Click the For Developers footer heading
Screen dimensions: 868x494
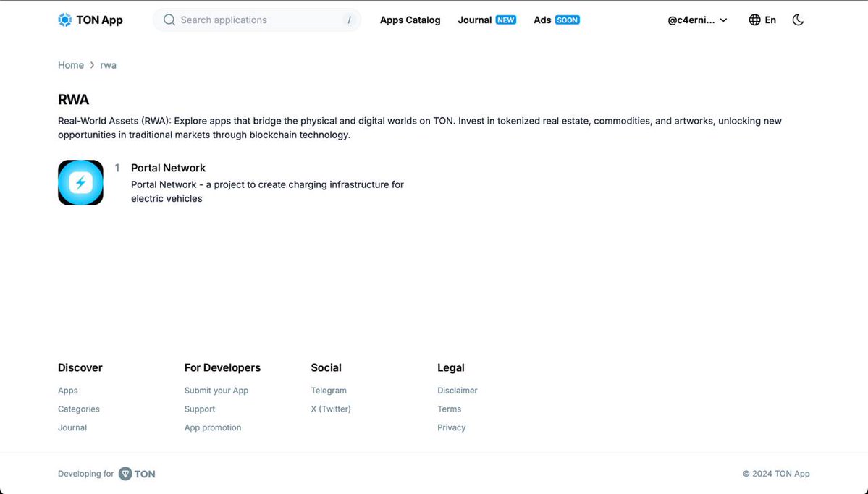[222, 368]
